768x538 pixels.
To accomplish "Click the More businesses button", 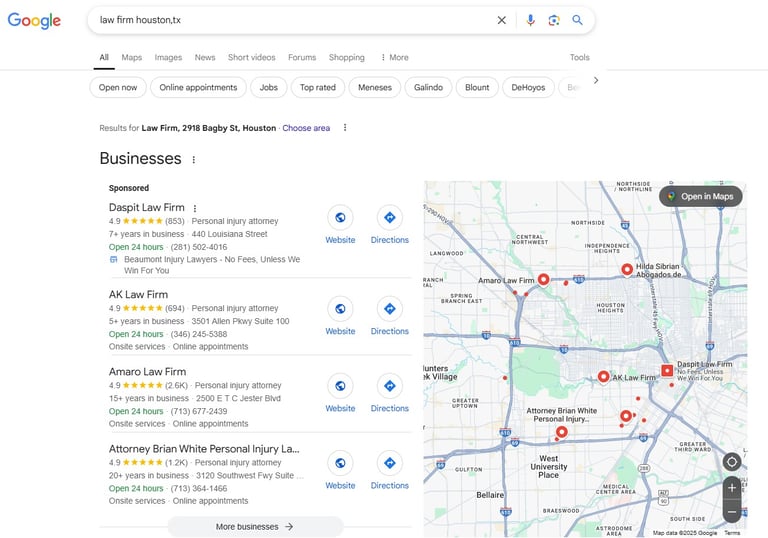I will tap(255, 527).
